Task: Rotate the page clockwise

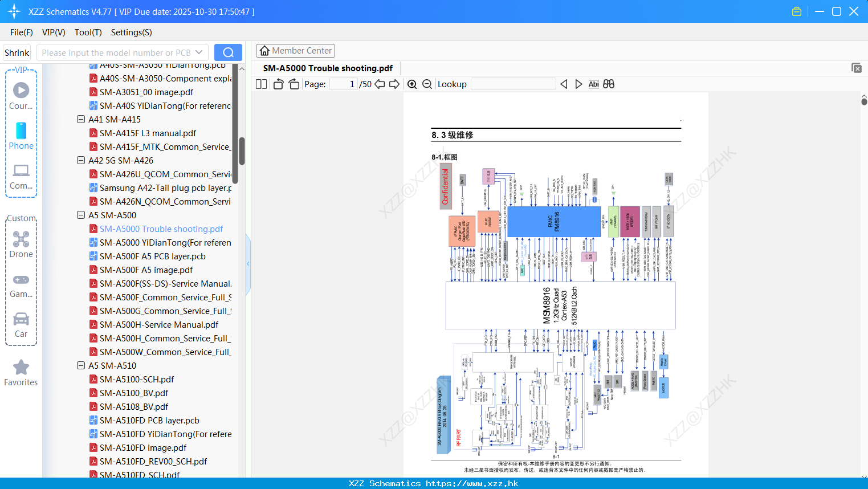Action: click(294, 84)
